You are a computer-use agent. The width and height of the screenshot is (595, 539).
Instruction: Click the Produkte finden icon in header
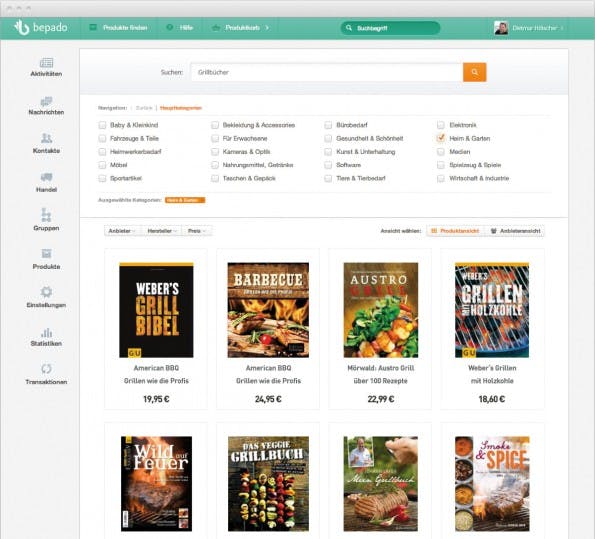pyautogui.click(x=93, y=27)
